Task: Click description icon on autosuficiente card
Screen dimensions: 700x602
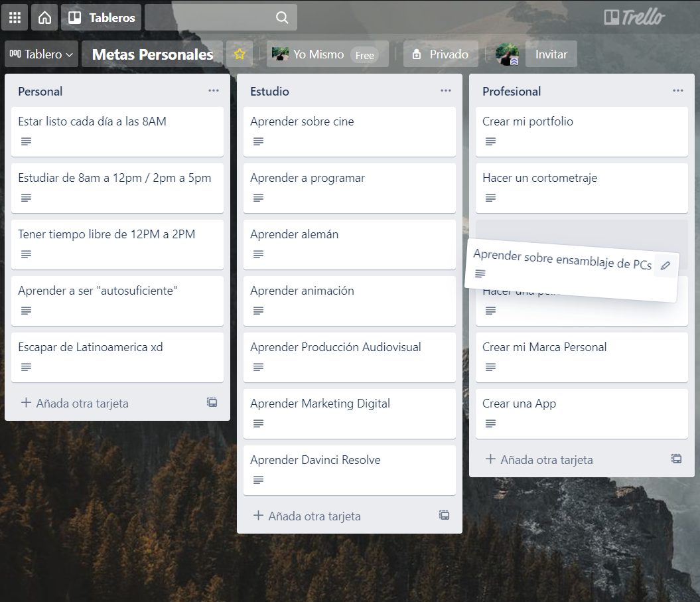Action: click(x=27, y=311)
